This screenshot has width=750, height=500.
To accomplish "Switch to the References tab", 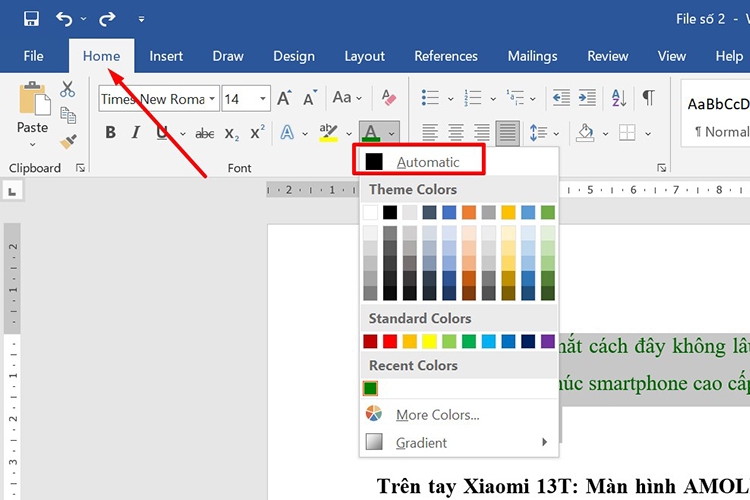I will (446, 56).
